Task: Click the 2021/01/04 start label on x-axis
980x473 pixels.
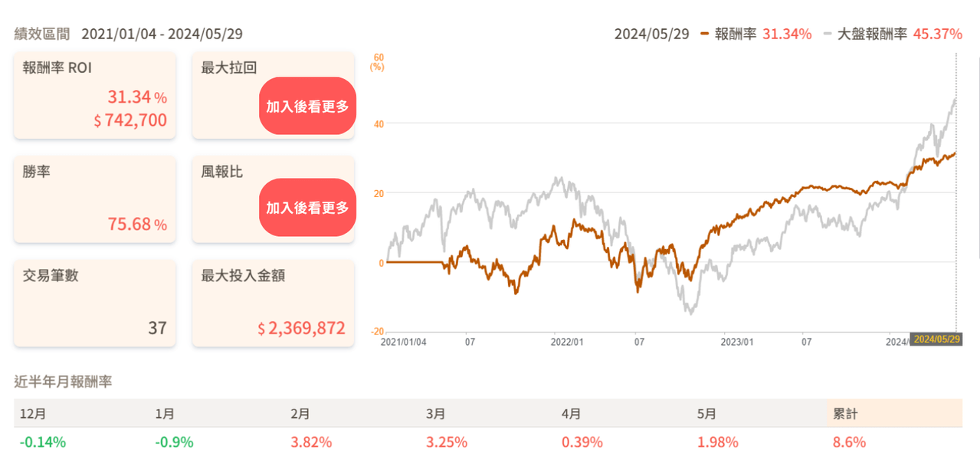Action: click(x=404, y=342)
